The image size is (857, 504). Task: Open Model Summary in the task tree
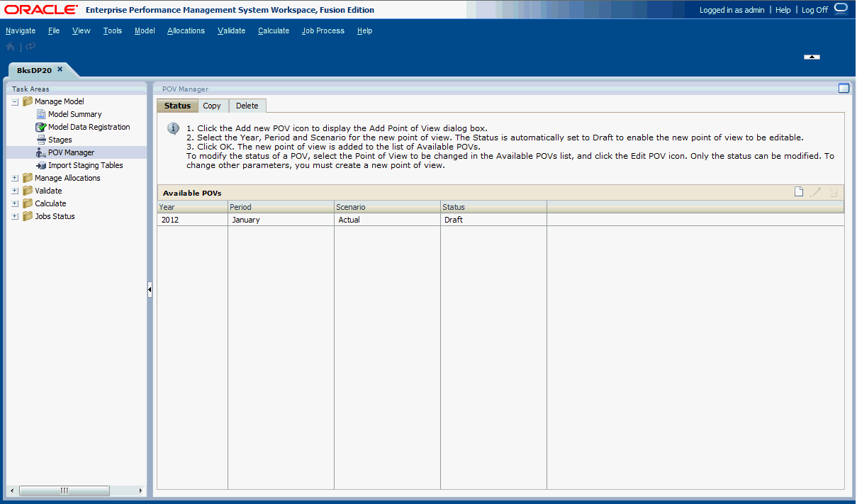click(75, 114)
